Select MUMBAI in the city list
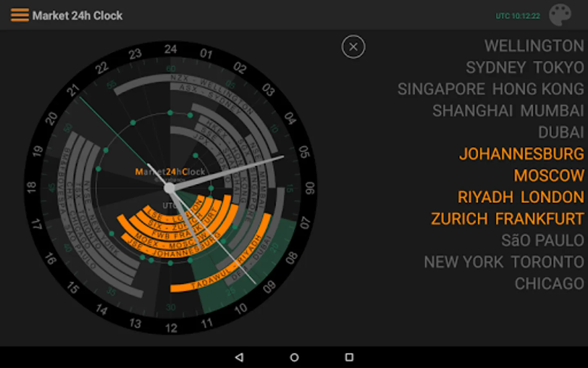Image resolution: width=588 pixels, height=368 pixels. point(552,111)
